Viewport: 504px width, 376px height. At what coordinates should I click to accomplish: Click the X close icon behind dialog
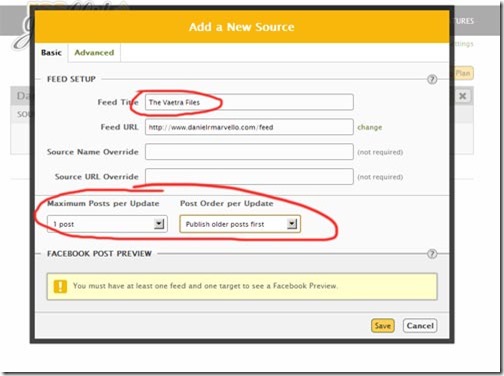(x=462, y=96)
